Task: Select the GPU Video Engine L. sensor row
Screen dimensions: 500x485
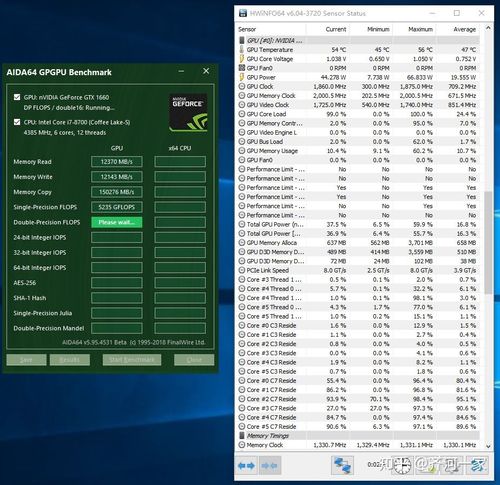Action: [x=359, y=132]
